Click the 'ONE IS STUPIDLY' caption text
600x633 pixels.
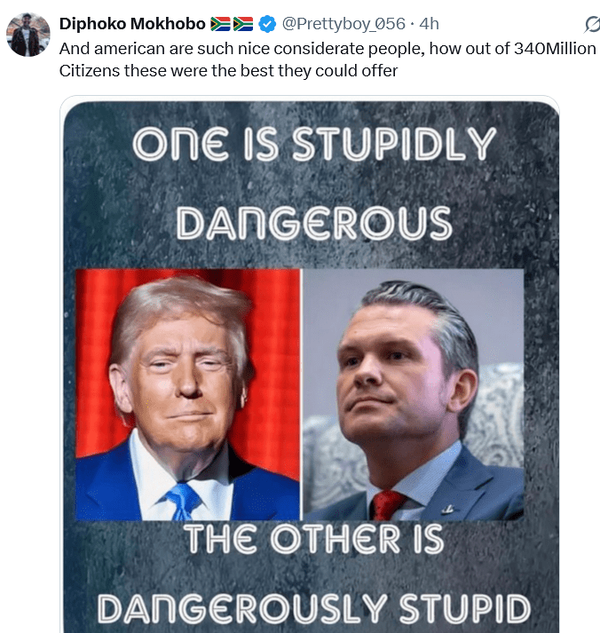(314, 144)
